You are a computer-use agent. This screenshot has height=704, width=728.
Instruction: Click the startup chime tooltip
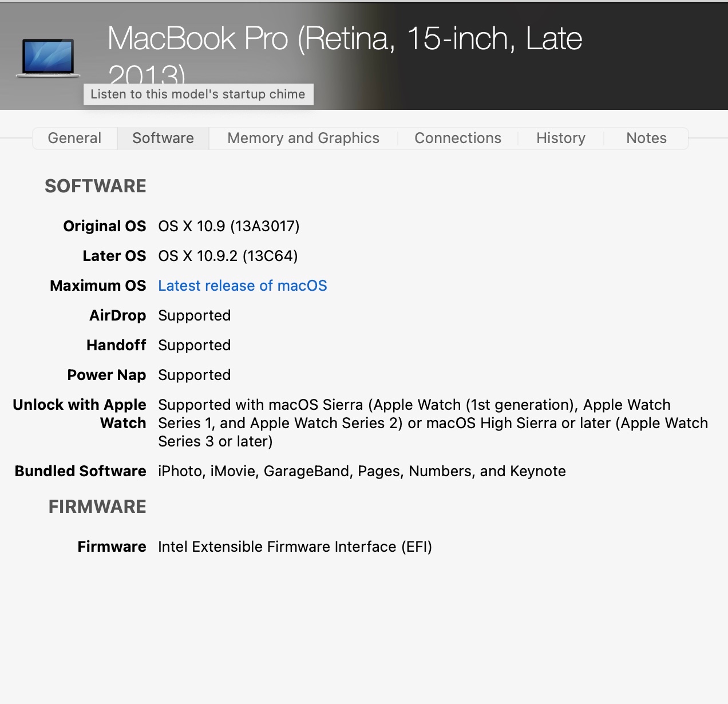pyautogui.click(x=198, y=94)
